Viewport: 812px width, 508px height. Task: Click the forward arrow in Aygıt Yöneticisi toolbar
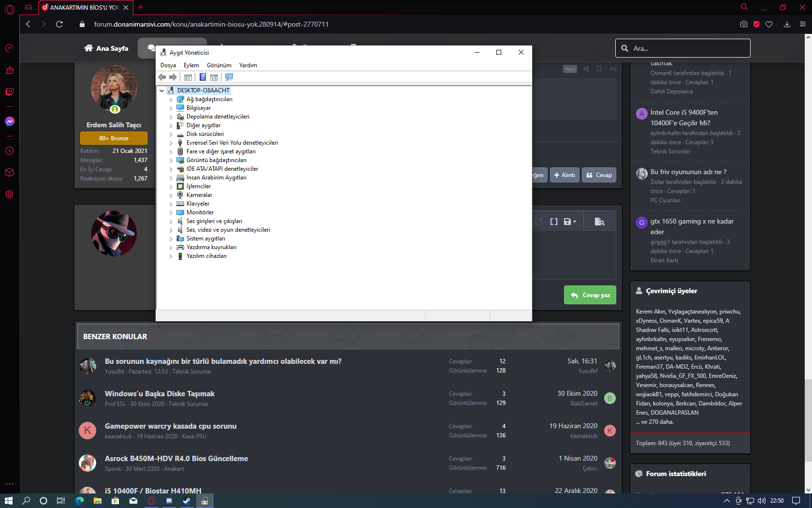click(x=173, y=77)
